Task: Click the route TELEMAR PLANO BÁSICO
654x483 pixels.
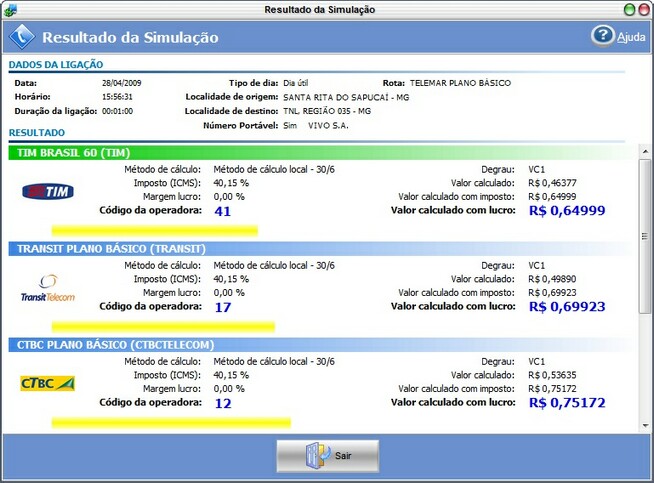Action: pyautogui.click(x=460, y=83)
